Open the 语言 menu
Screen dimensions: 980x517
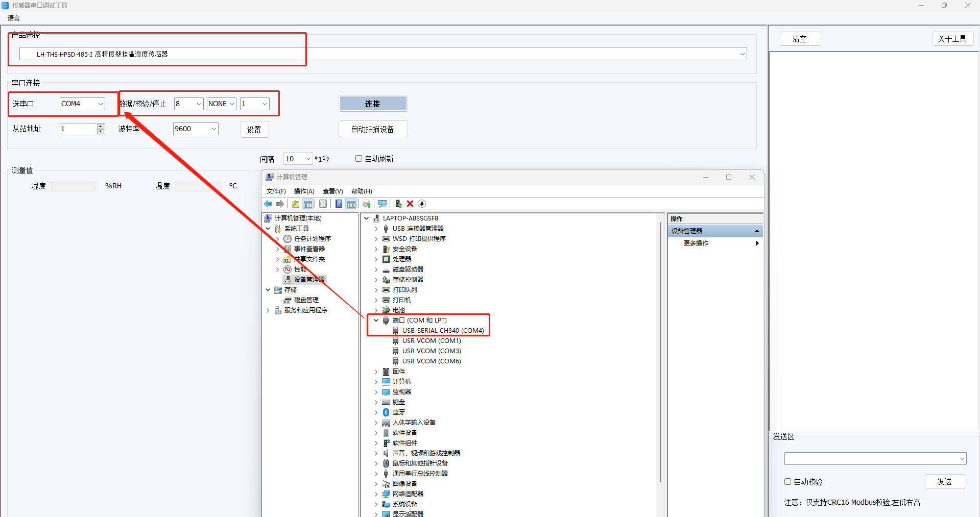pyautogui.click(x=14, y=18)
